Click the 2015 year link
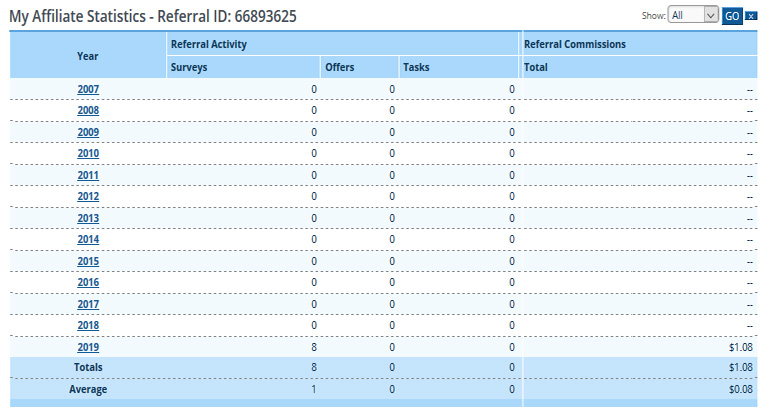Image resolution: width=760 pixels, height=419 pixels. coord(88,261)
